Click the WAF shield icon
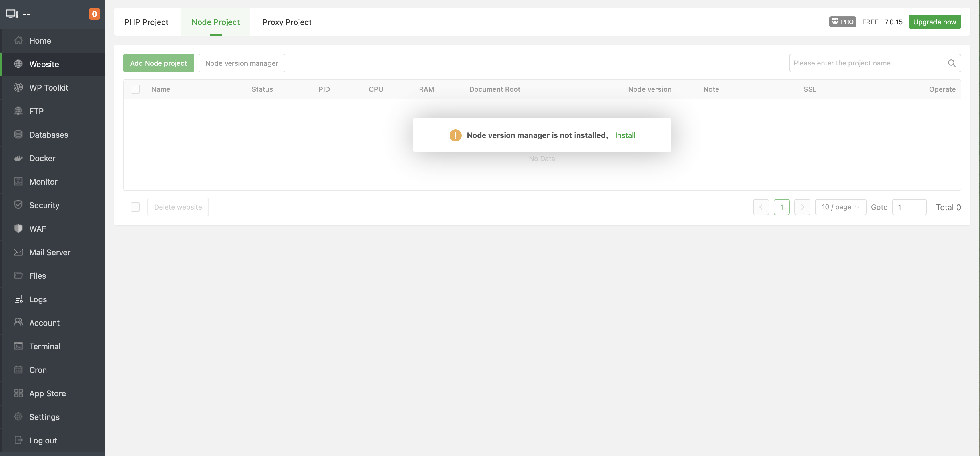 [18, 229]
